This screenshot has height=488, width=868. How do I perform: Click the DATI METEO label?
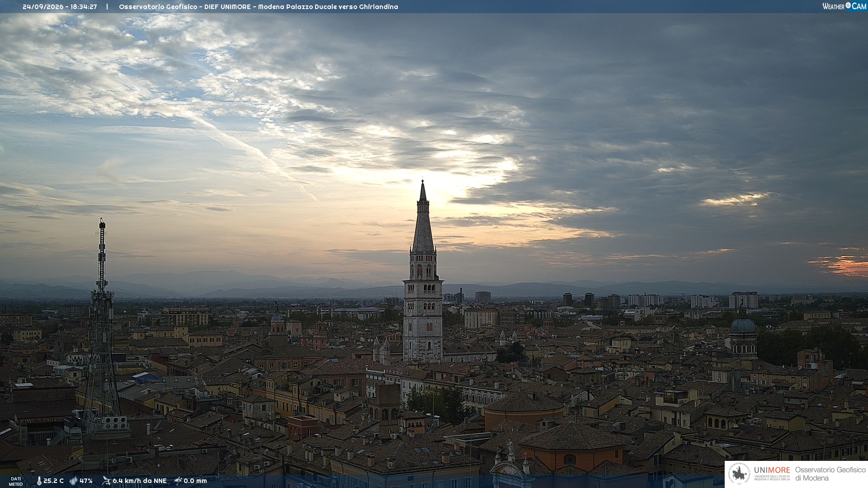16,481
